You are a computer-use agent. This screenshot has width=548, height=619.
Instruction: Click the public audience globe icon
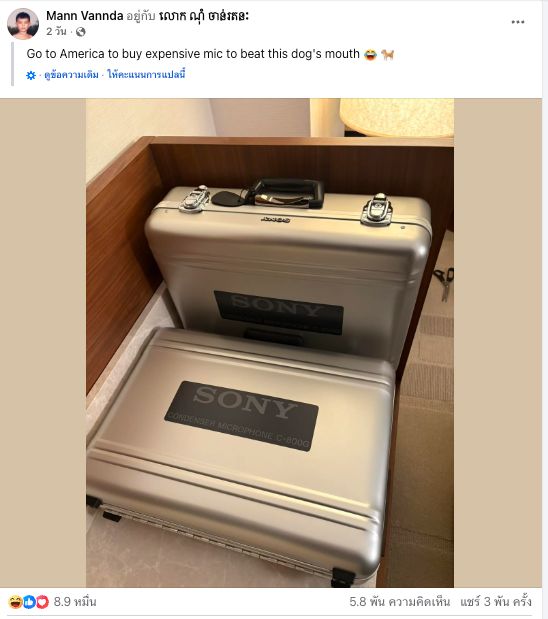81,32
